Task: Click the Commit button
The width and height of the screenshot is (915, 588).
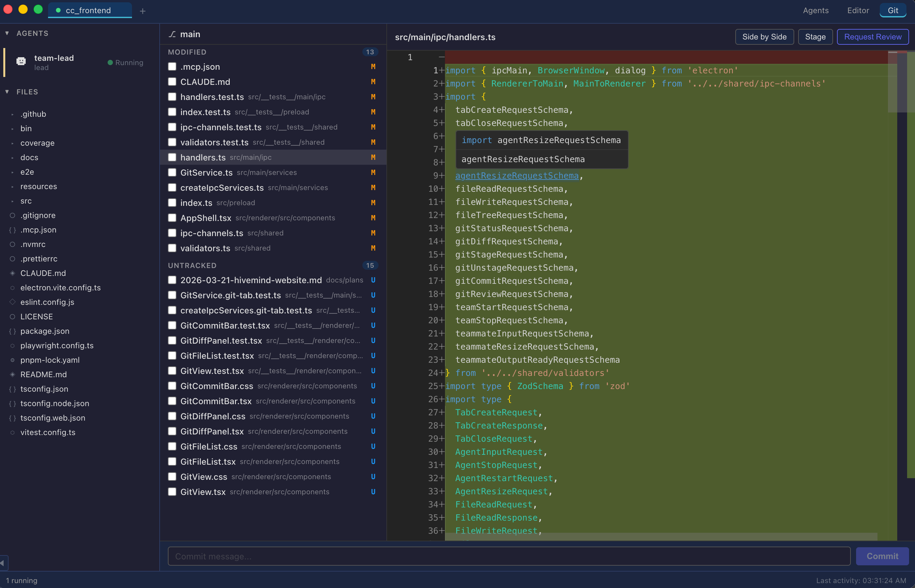Action: [882, 556]
